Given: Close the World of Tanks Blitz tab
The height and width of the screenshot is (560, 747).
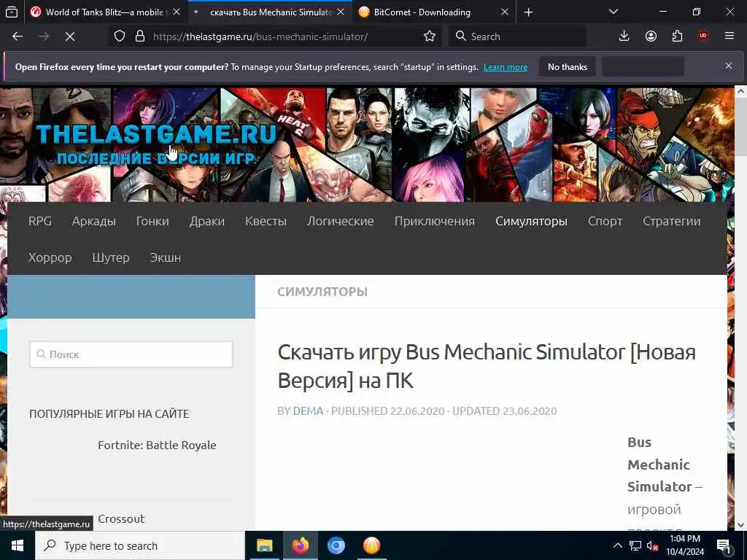Looking at the screenshot, I should (177, 12).
